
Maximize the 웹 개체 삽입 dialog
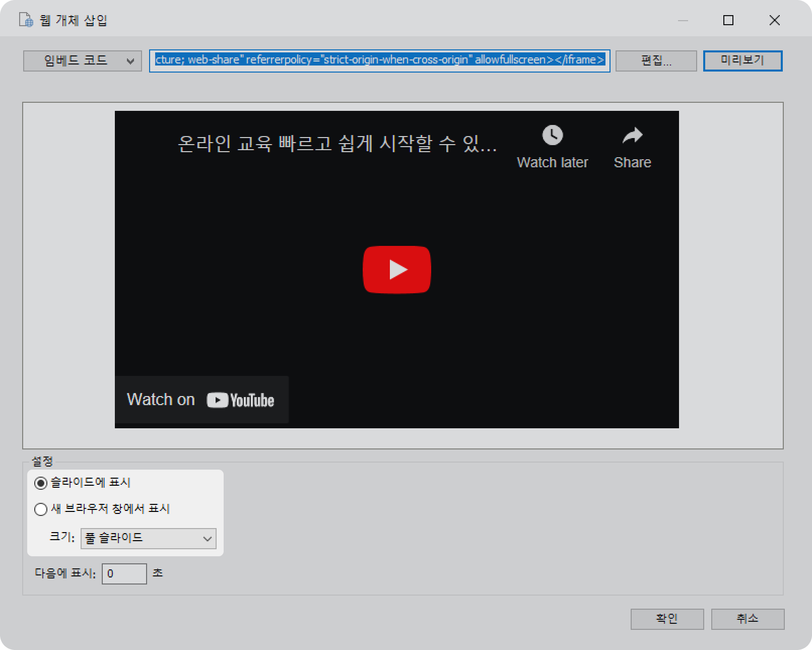728,20
